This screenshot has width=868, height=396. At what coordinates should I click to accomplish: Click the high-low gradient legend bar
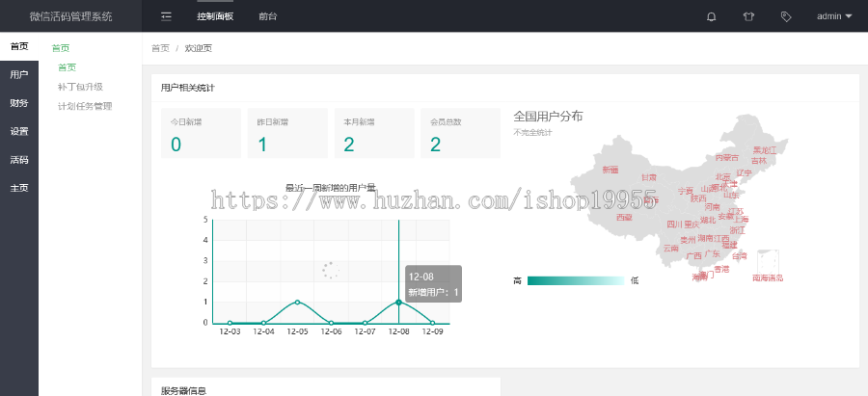coord(576,281)
